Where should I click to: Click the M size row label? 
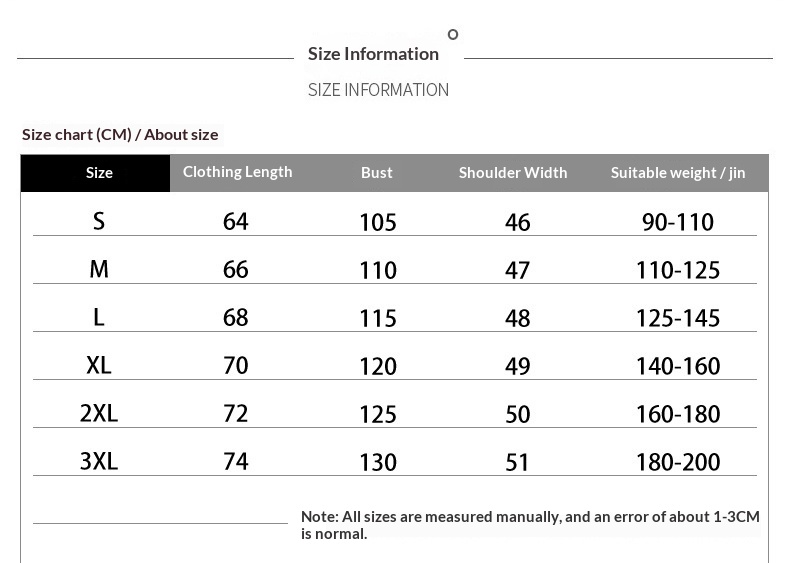click(99, 269)
